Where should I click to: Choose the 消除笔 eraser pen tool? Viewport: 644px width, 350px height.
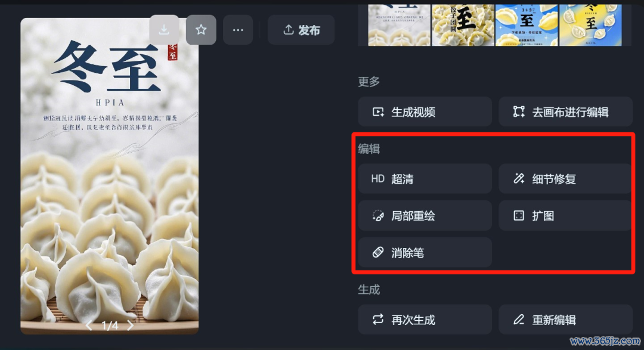(x=425, y=253)
